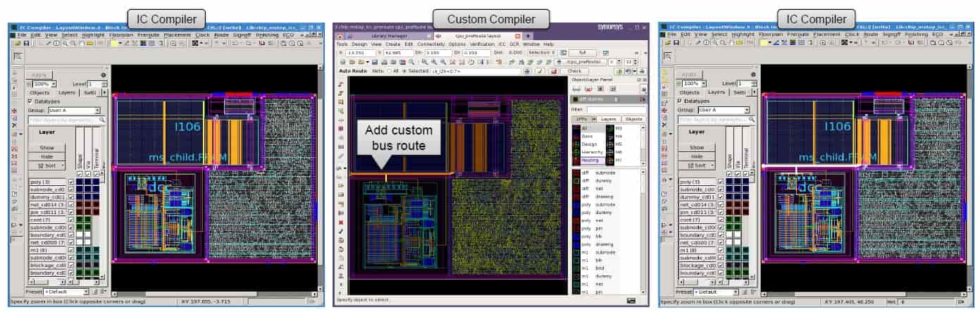
Task: Open the Placement menu in left IC Compiler
Action: click(178, 35)
